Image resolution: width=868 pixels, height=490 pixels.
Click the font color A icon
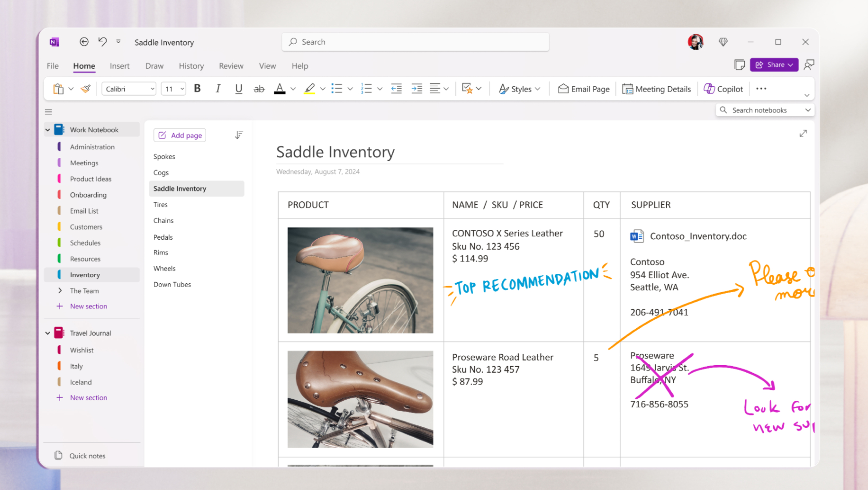pos(279,89)
